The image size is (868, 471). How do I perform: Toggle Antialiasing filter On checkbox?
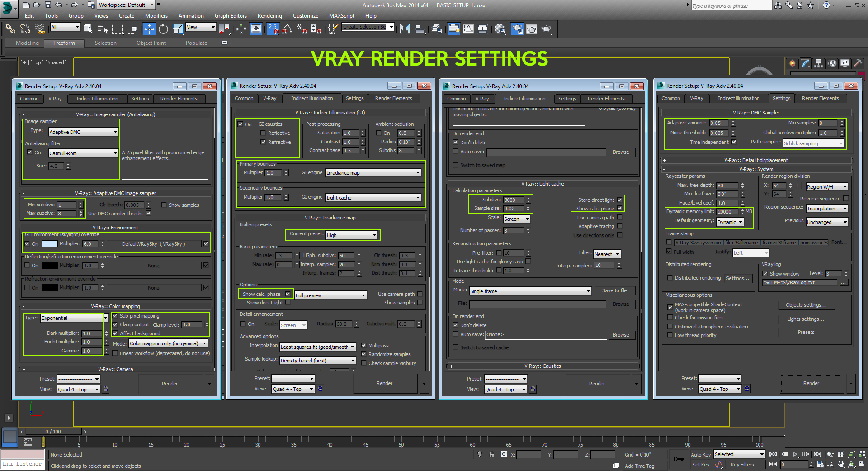[29, 152]
